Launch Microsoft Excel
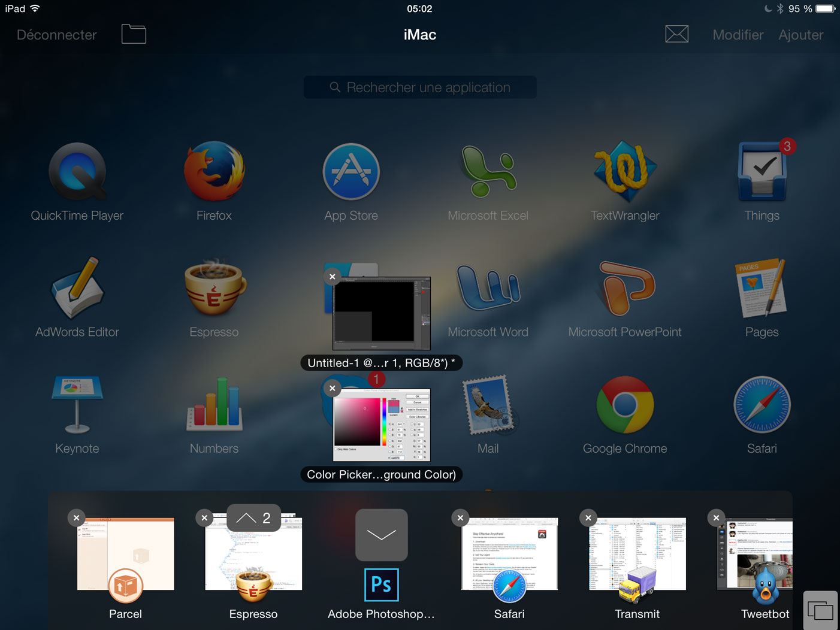The height and width of the screenshot is (630, 840). click(x=488, y=172)
